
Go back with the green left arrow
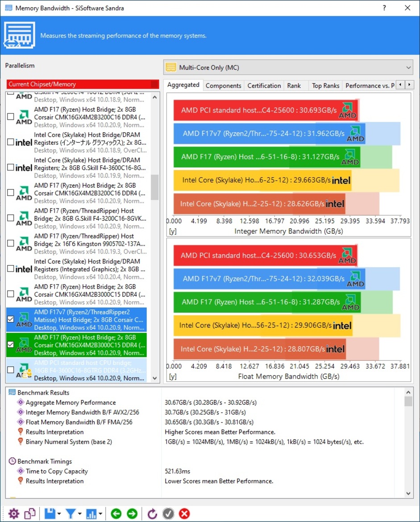click(116, 514)
